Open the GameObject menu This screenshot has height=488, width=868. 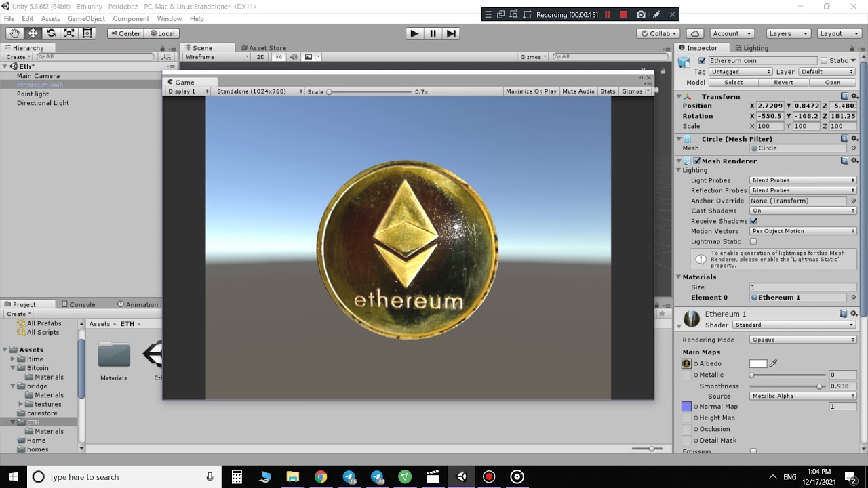[86, 18]
